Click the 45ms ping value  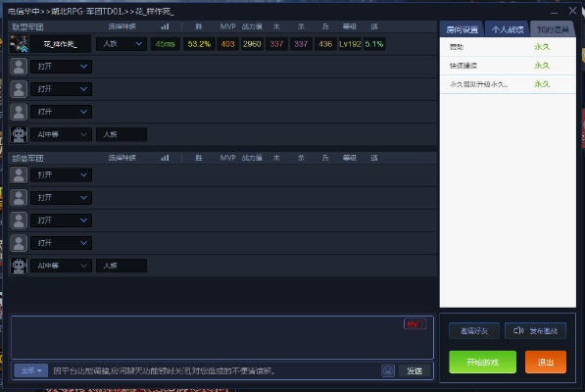click(x=165, y=44)
